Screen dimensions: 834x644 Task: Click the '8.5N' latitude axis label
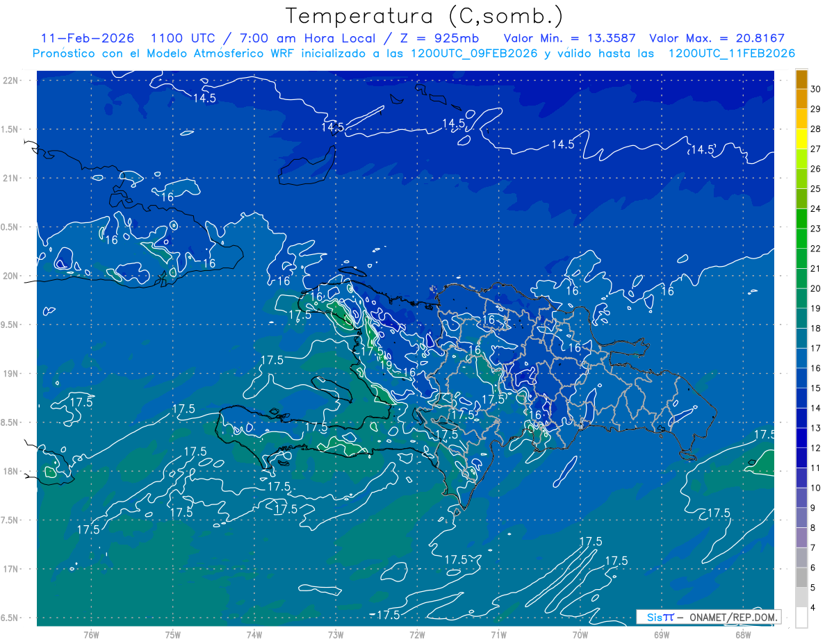10,422
